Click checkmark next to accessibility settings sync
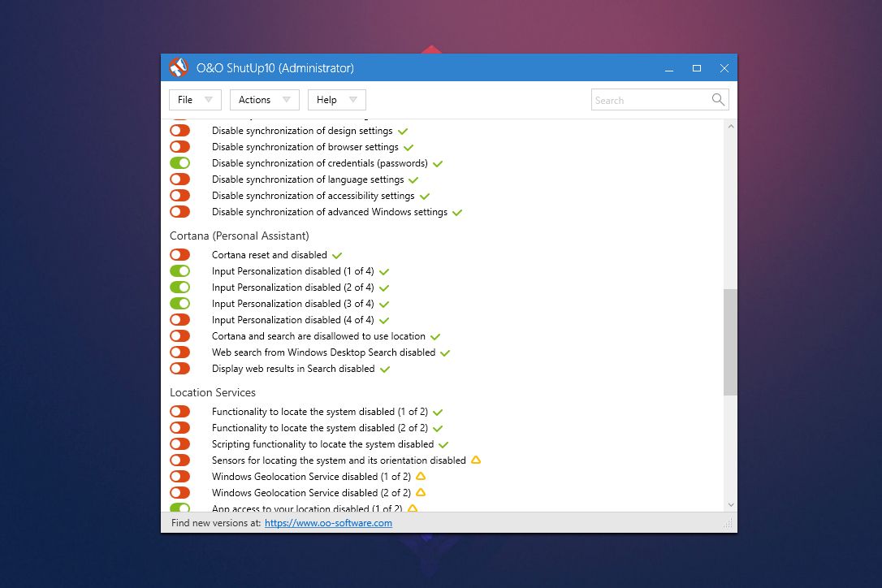The width and height of the screenshot is (882, 588). 425,197
